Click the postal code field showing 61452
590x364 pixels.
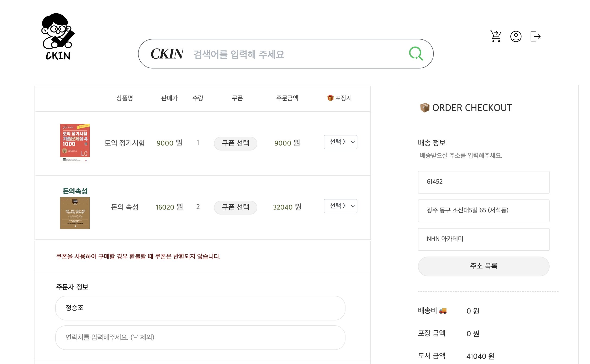point(483,182)
